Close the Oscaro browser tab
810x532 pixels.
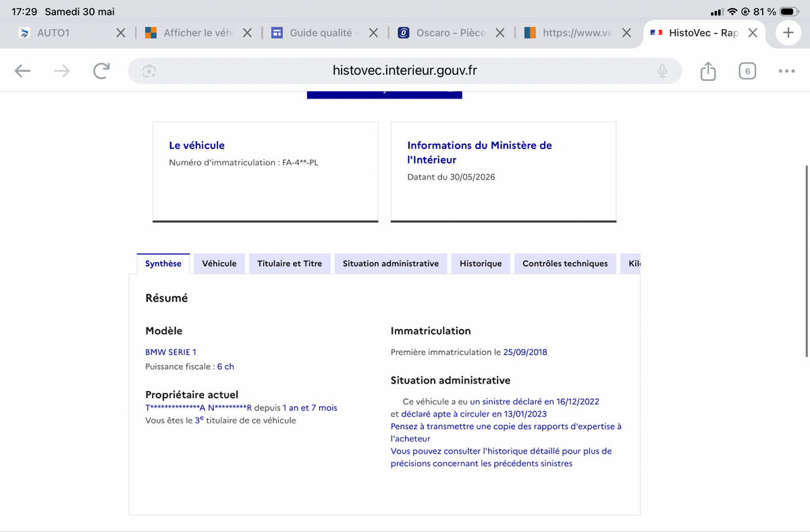coord(500,32)
